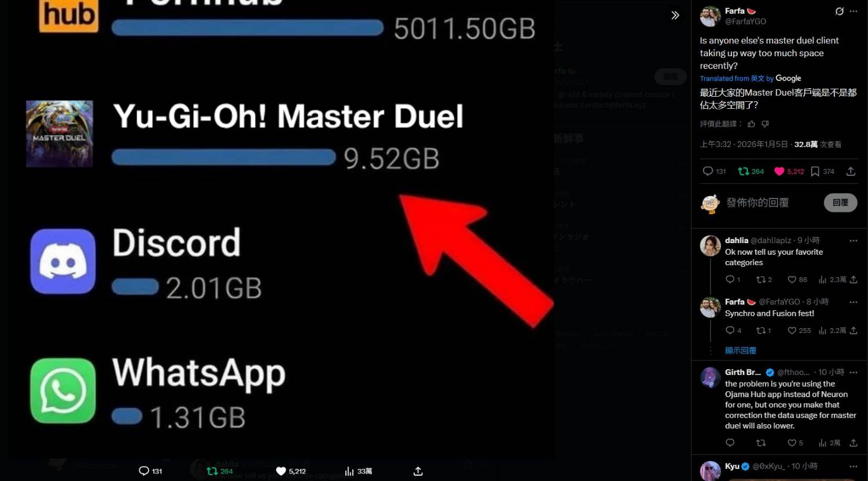
Task: Bookmark the post with 374 bookmarks
Action: tap(815, 171)
